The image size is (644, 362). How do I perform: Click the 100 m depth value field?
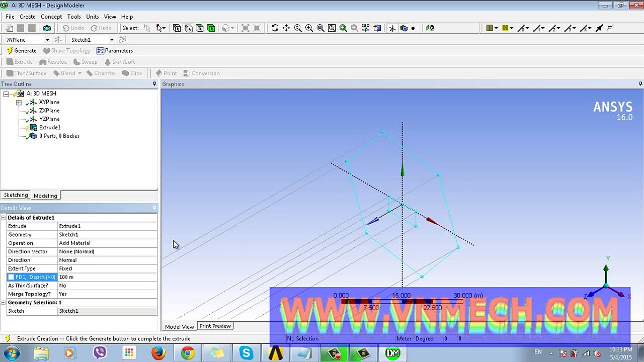tap(108, 277)
